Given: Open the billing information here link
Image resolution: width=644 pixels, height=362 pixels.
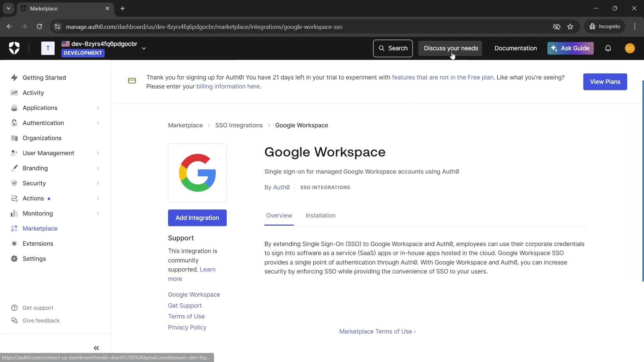Looking at the screenshot, I should (x=228, y=86).
